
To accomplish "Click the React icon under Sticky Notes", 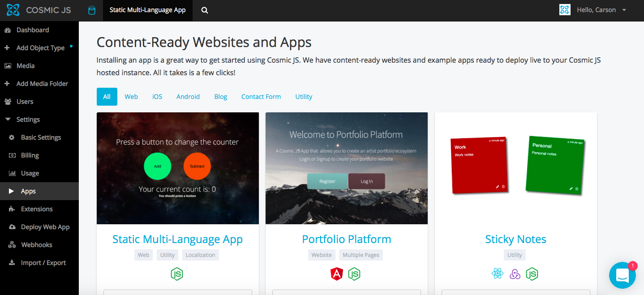I will pos(498,274).
